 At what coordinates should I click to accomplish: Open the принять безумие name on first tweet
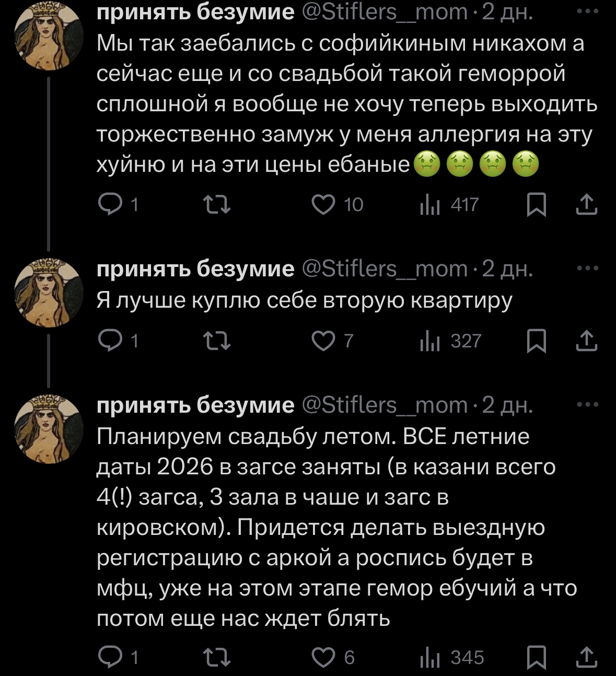(x=195, y=11)
